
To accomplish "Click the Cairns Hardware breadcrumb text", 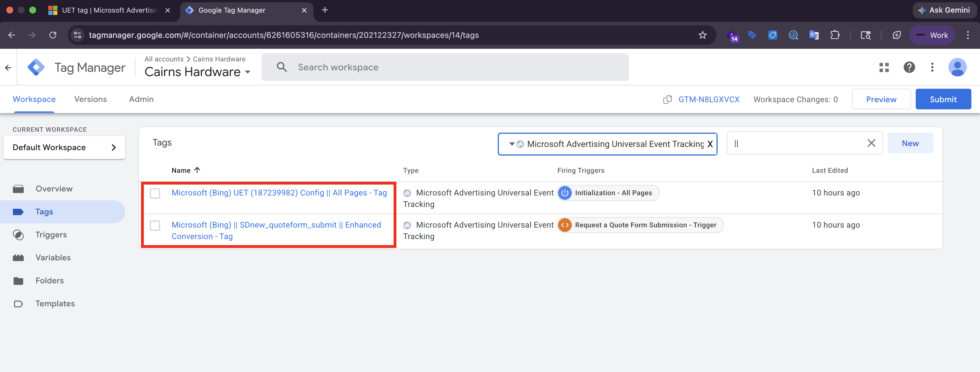I will tap(219, 59).
